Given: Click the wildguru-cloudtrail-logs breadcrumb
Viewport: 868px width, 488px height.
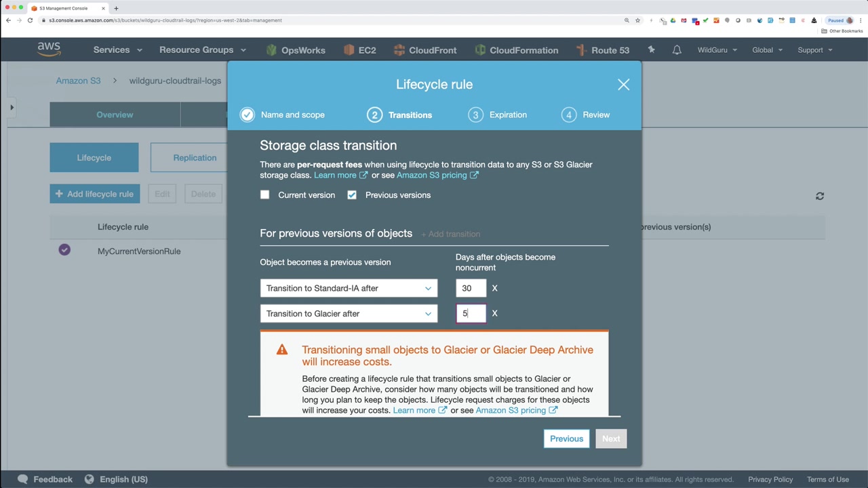Looking at the screenshot, I should 175,81.
